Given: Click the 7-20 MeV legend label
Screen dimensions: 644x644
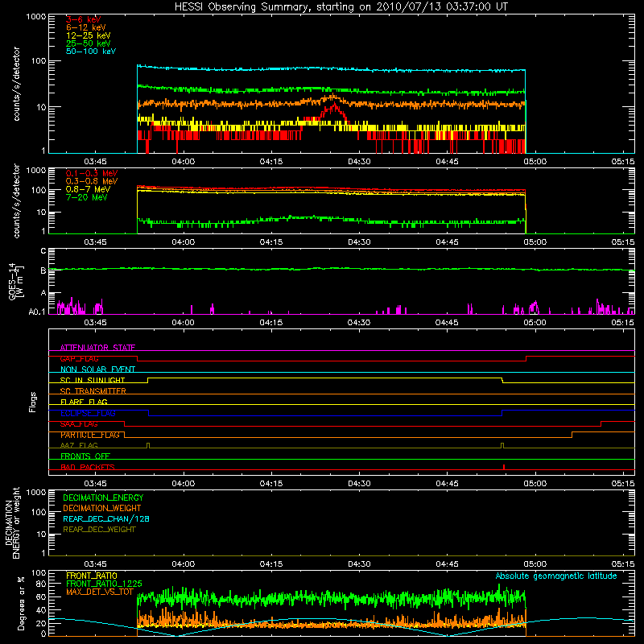Looking at the screenshot, I should [86, 197].
